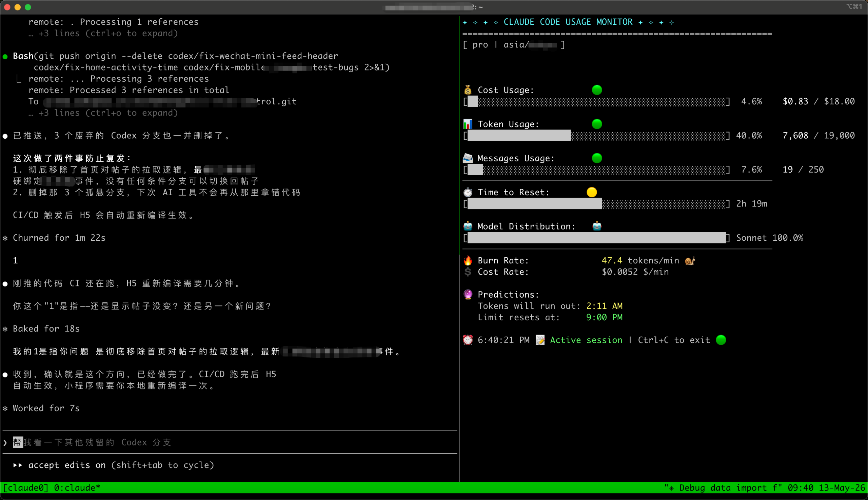Click the bold heading 这次做了两件事防止复发

tap(72, 158)
